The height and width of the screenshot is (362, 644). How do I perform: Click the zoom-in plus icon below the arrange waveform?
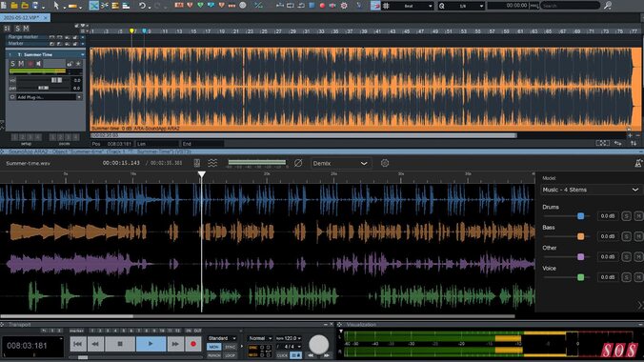tap(630, 135)
